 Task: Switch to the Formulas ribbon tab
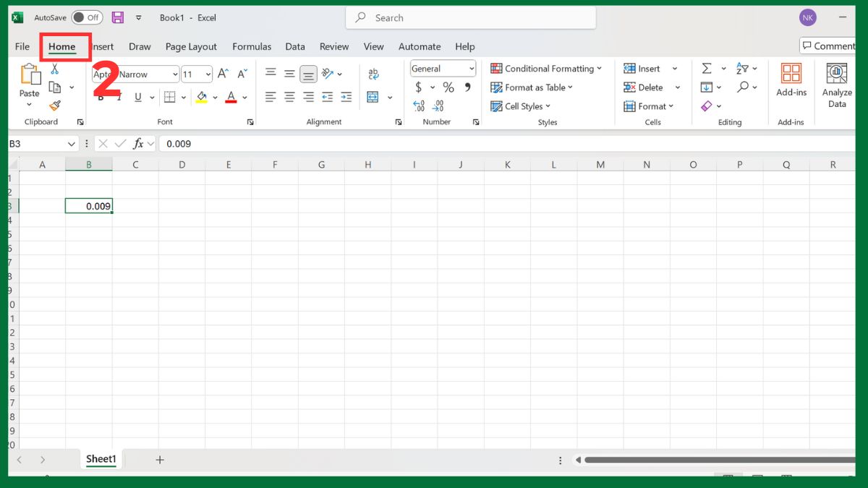point(252,46)
